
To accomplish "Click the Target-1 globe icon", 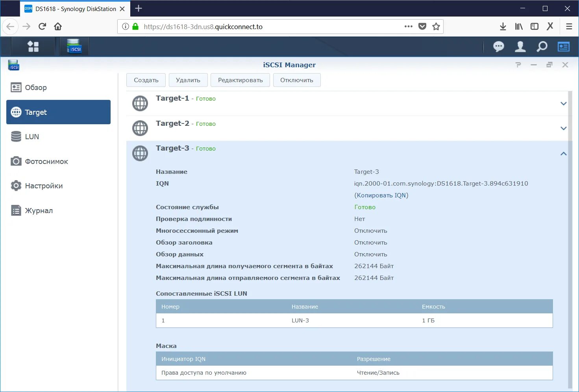I will 140,103.
